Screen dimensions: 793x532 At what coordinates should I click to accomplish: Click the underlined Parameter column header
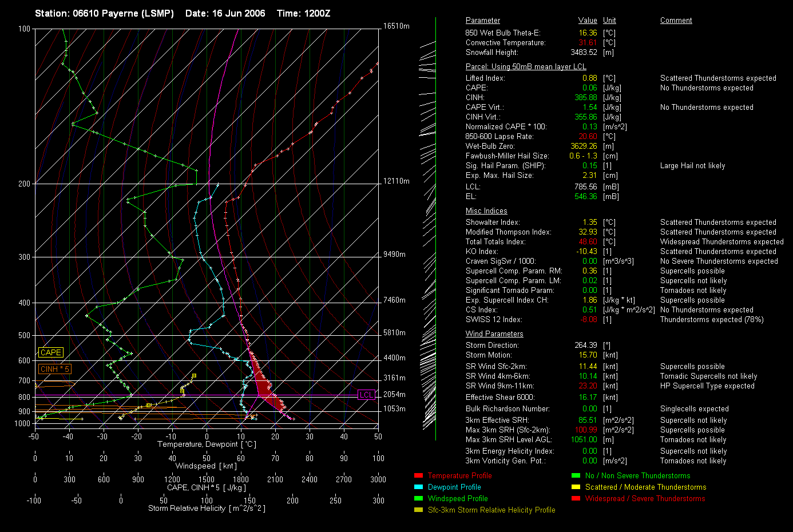coord(482,21)
